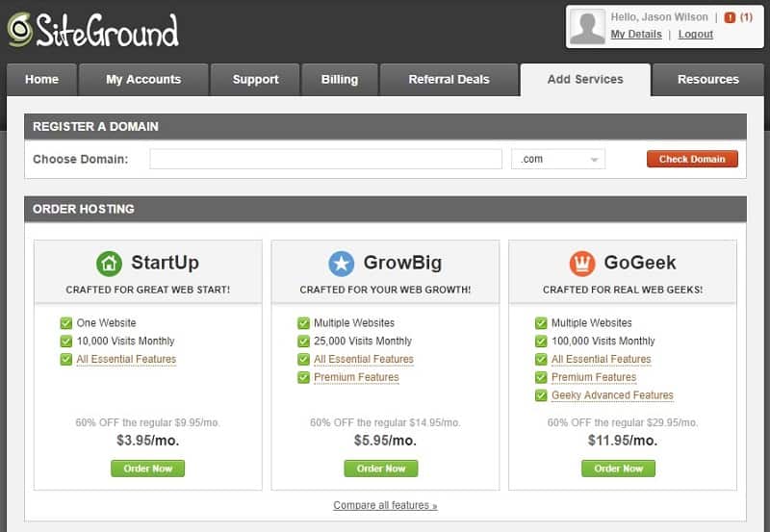Image resolution: width=770 pixels, height=532 pixels.
Task: Click the SiteGround logo
Action: (x=93, y=30)
